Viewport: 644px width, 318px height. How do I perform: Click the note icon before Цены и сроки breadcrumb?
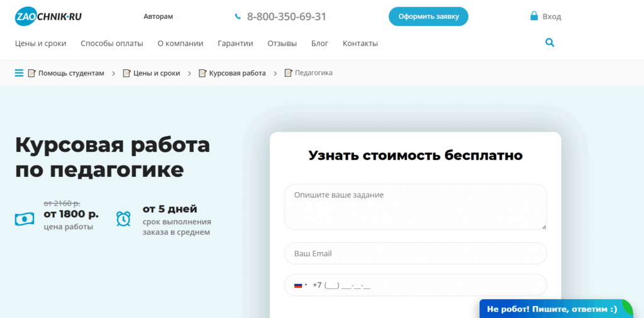click(127, 73)
